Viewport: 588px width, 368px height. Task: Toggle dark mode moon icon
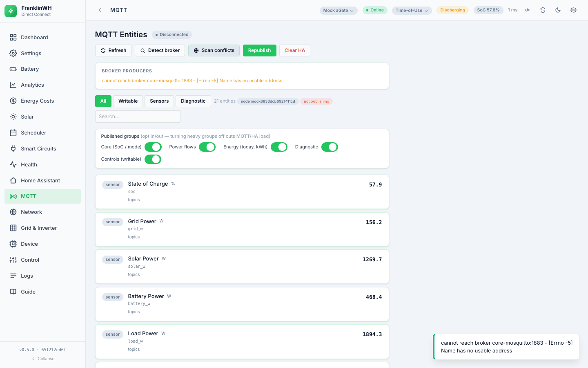point(558,10)
